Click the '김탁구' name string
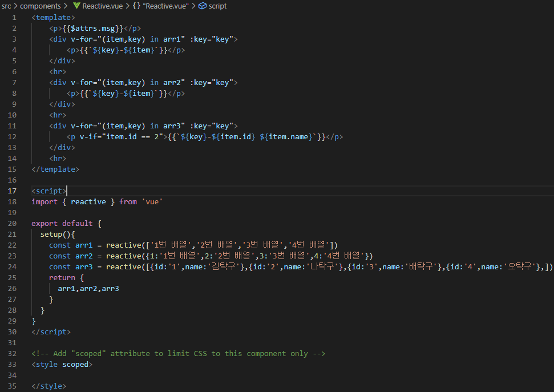Image resolution: width=554 pixels, height=392 pixels. tap(224, 267)
